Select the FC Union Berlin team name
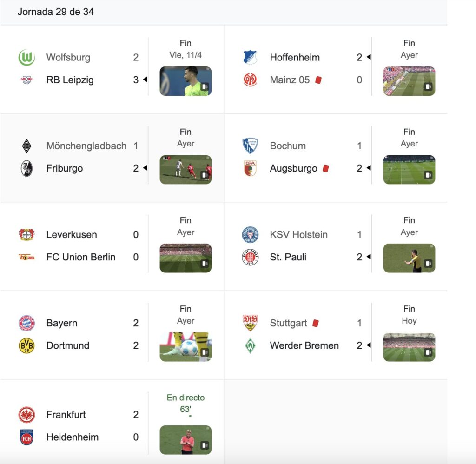The width and height of the screenshot is (476, 464). click(81, 257)
